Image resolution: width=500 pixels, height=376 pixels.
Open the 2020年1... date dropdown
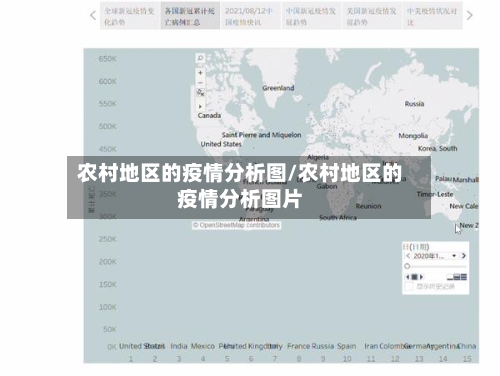(x=435, y=256)
